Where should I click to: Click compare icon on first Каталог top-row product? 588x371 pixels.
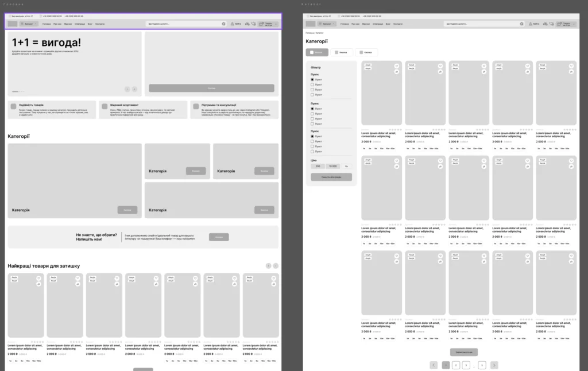[x=397, y=72]
